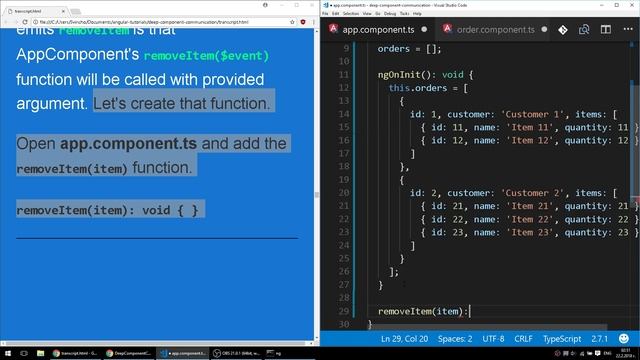The image size is (640, 360).
Task: Click the bold app.component.ts text in transcript
Action: click(129, 144)
